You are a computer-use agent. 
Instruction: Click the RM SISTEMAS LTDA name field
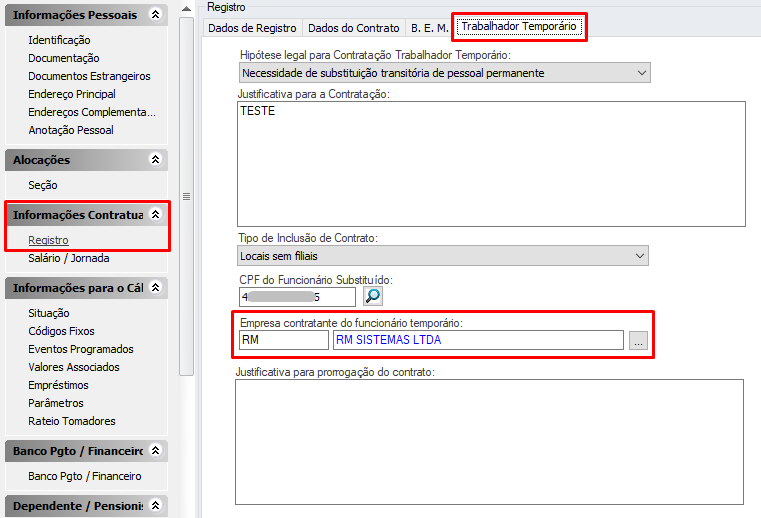tap(478, 340)
